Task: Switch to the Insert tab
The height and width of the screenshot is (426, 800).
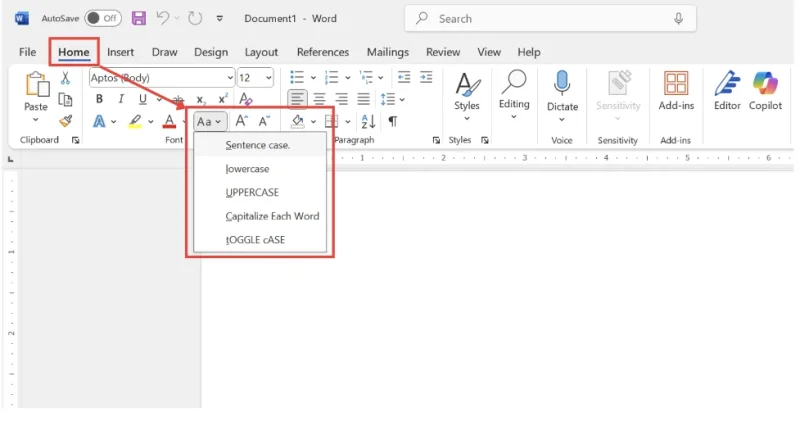Action: point(120,52)
